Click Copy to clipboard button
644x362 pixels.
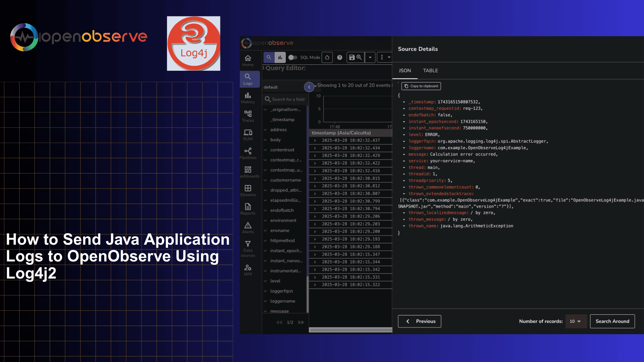click(x=421, y=86)
